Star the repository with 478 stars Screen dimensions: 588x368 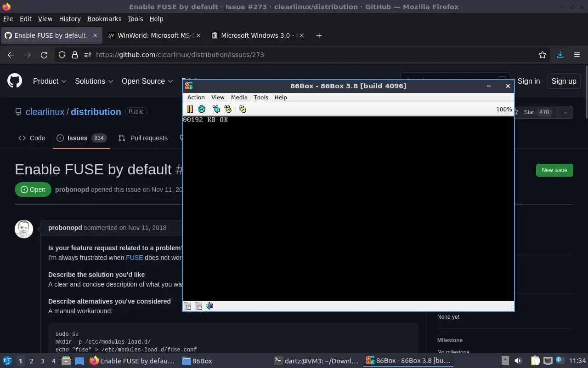tap(537, 112)
